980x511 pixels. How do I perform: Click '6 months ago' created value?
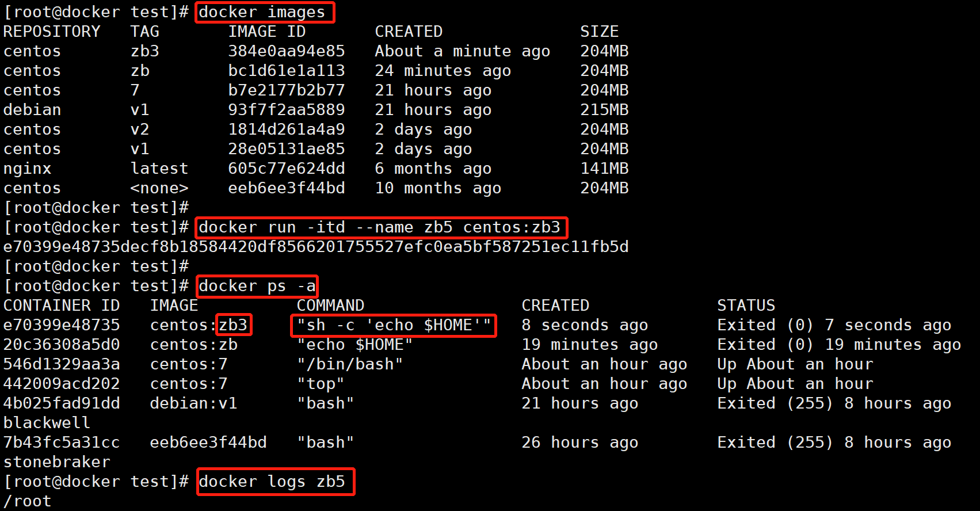433,169
